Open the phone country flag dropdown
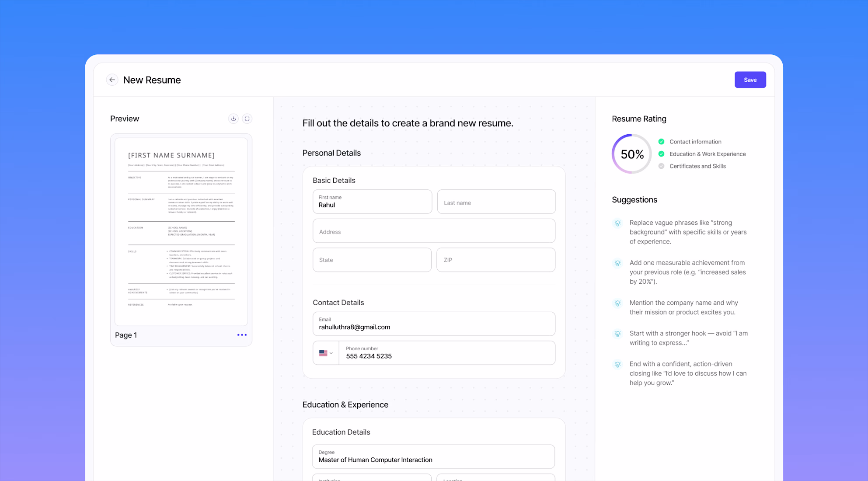The height and width of the screenshot is (481, 868). [326, 353]
